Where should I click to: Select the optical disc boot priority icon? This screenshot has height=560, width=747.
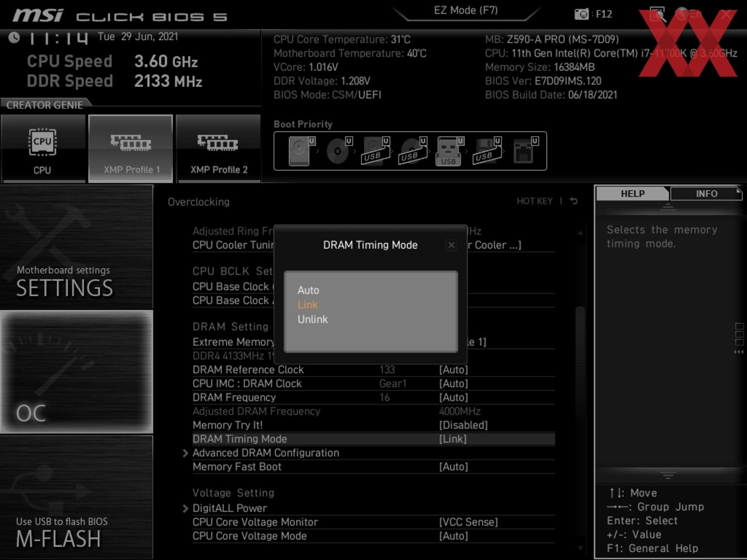[338, 151]
